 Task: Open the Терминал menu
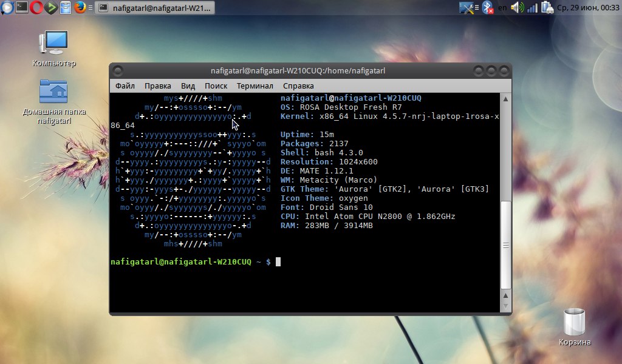pyautogui.click(x=255, y=86)
